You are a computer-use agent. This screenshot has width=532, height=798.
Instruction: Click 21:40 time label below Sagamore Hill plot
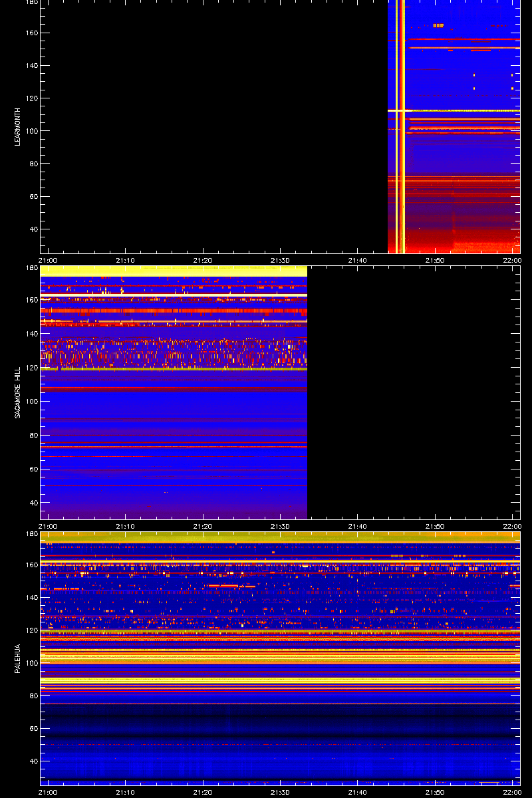click(x=357, y=526)
